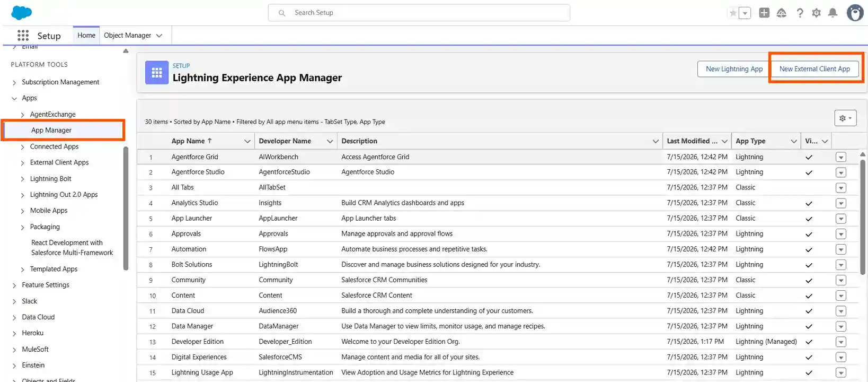
Task: Click the Trailhead guidance icon
Action: coord(782,13)
